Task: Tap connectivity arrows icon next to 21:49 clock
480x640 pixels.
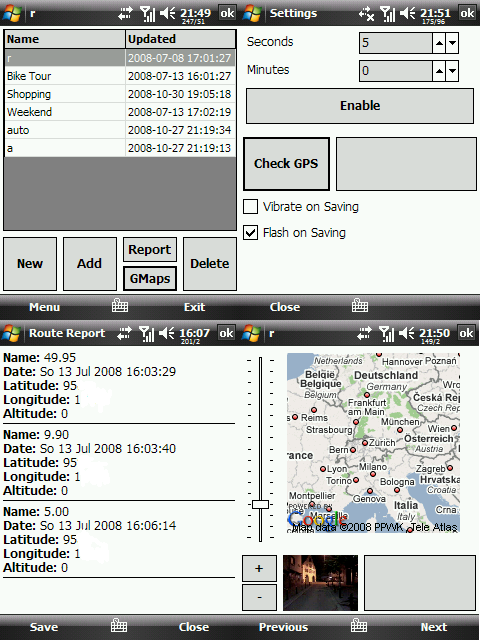Action: pos(125,14)
